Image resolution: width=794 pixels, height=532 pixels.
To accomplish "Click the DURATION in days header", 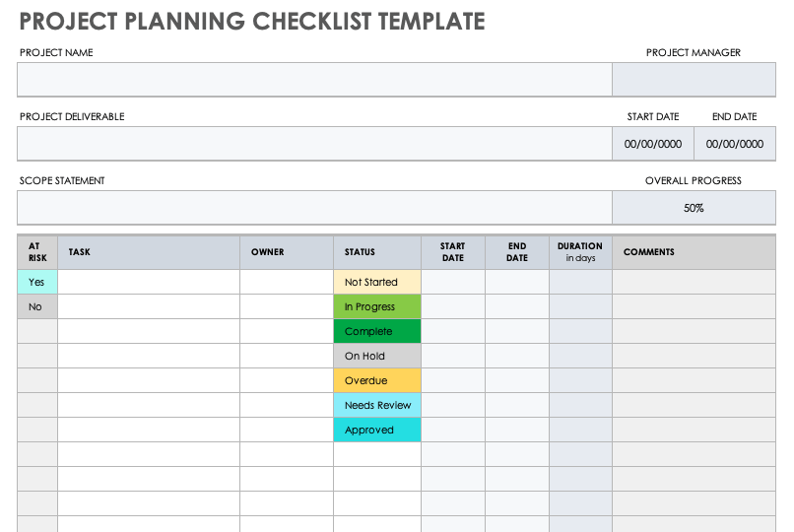I will coord(580,252).
